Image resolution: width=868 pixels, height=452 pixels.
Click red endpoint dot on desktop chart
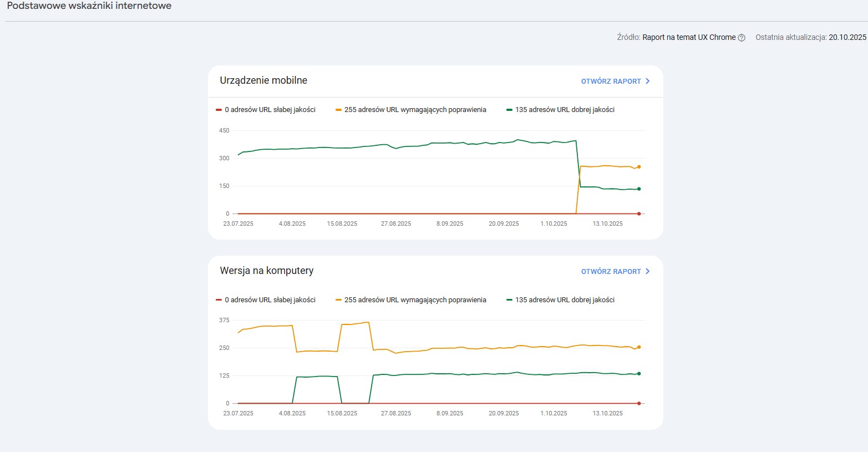(639, 403)
